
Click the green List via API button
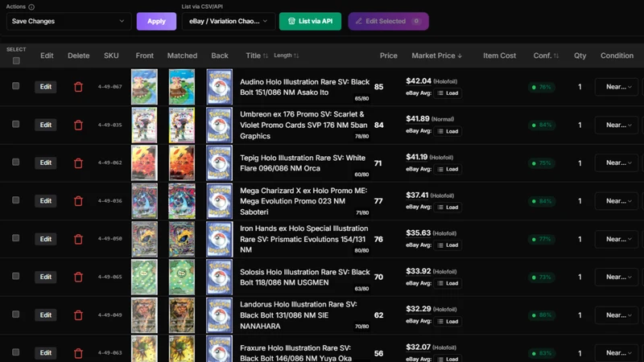coord(310,21)
